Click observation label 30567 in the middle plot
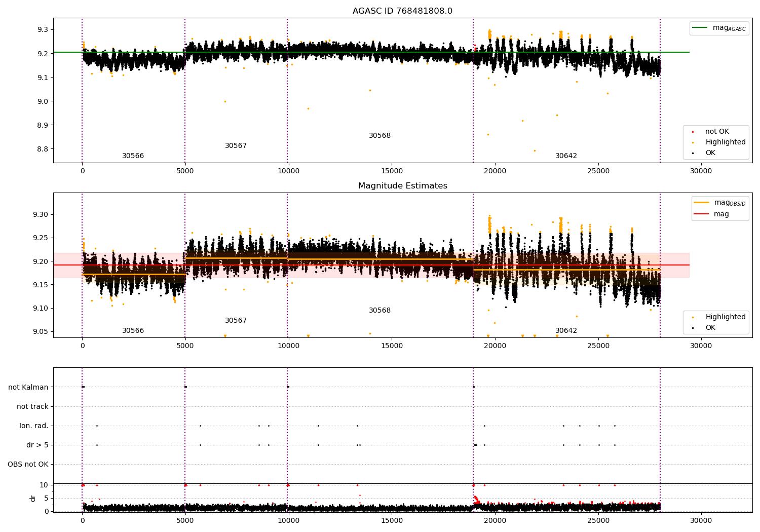 [x=236, y=321]
